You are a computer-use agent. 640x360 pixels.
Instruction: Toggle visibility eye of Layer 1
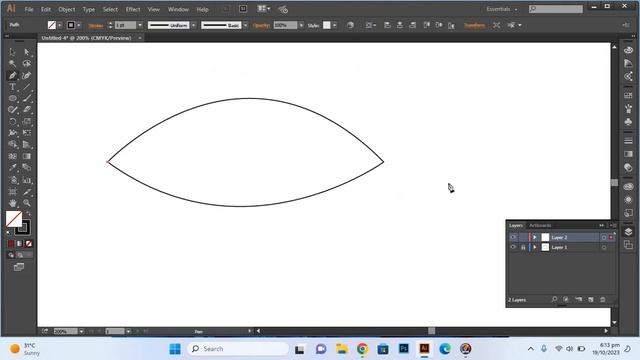click(513, 247)
